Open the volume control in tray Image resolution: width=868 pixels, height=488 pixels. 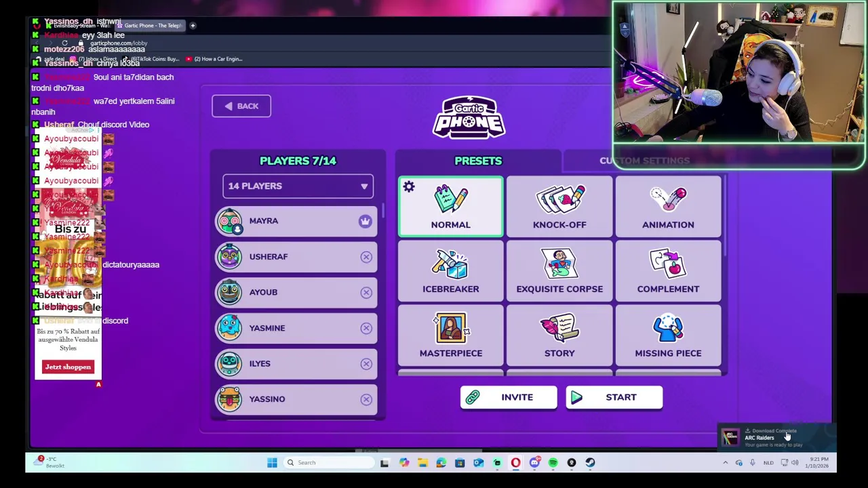tap(795, 463)
